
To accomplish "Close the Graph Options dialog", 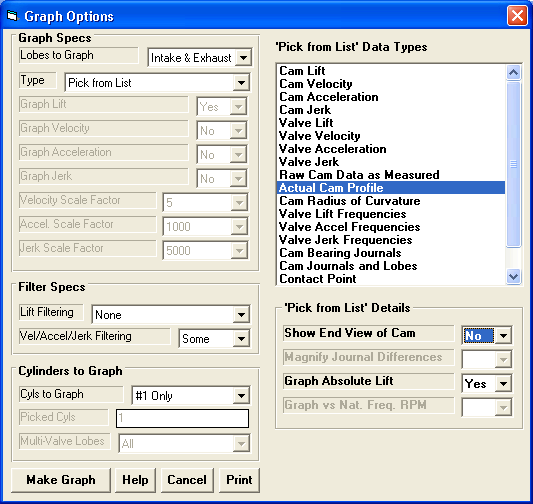I will [x=517, y=16].
